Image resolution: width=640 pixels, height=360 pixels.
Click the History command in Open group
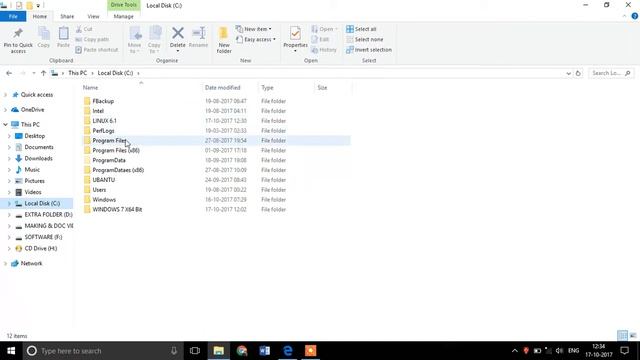click(x=324, y=50)
